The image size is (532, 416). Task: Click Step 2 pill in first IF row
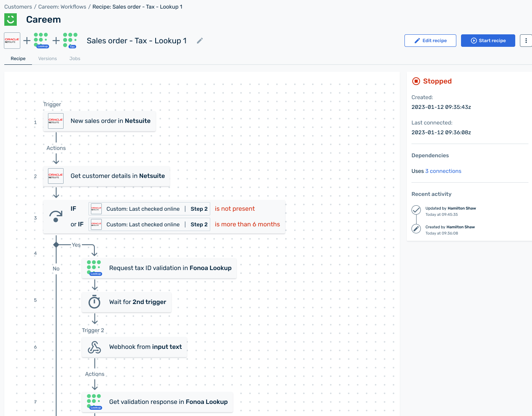[x=199, y=209]
